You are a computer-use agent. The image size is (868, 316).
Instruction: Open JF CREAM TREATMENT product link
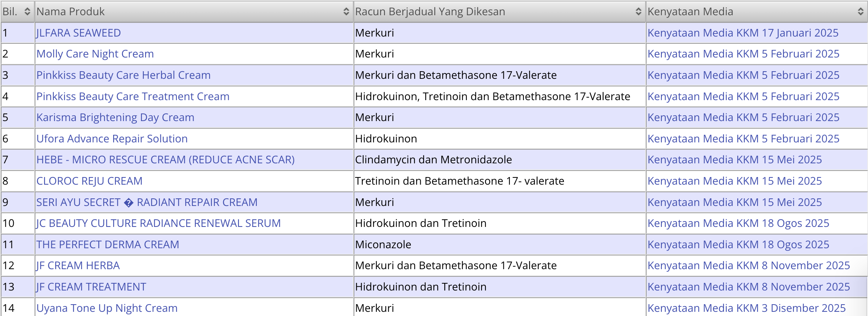tap(91, 287)
